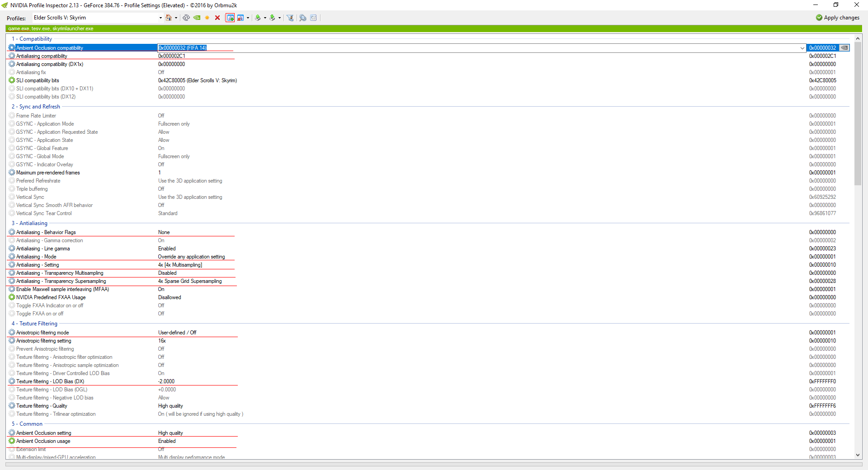Click the vertical scrollbar thumb

tap(858, 114)
